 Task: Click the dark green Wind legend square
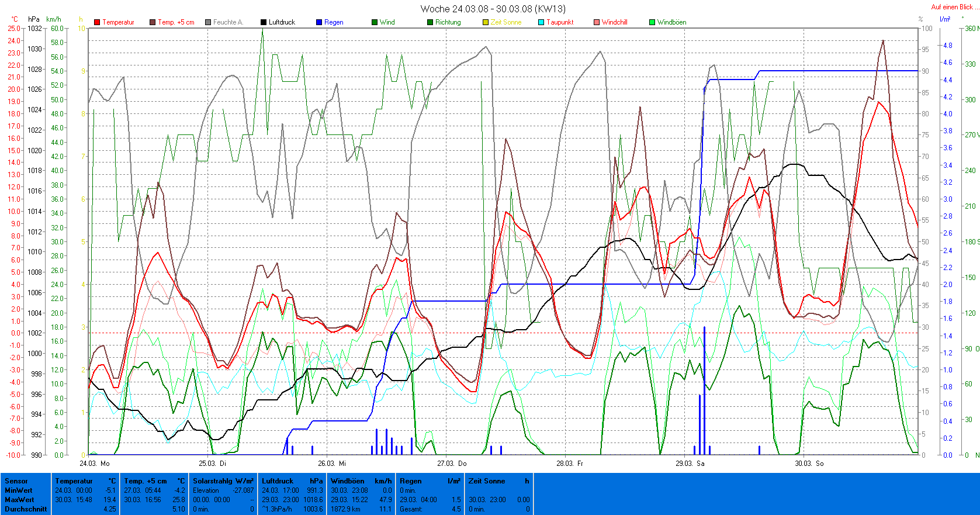click(x=375, y=22)
